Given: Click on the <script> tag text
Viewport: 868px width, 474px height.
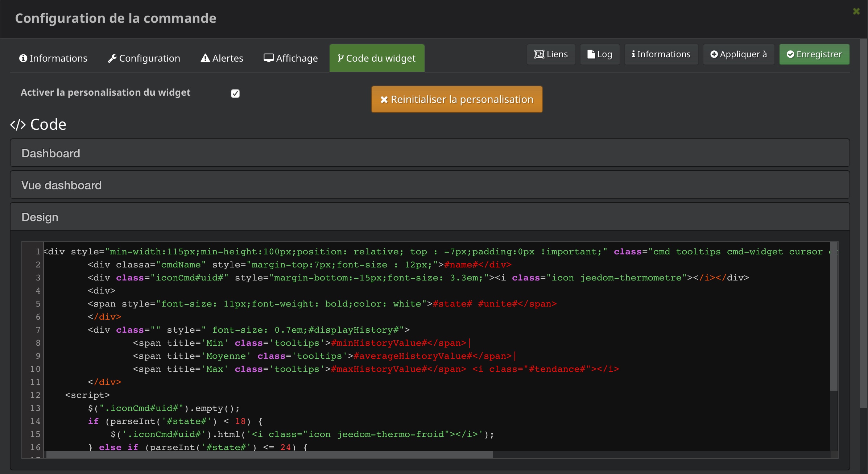Looking at the screenshot, I should (87, 395).
